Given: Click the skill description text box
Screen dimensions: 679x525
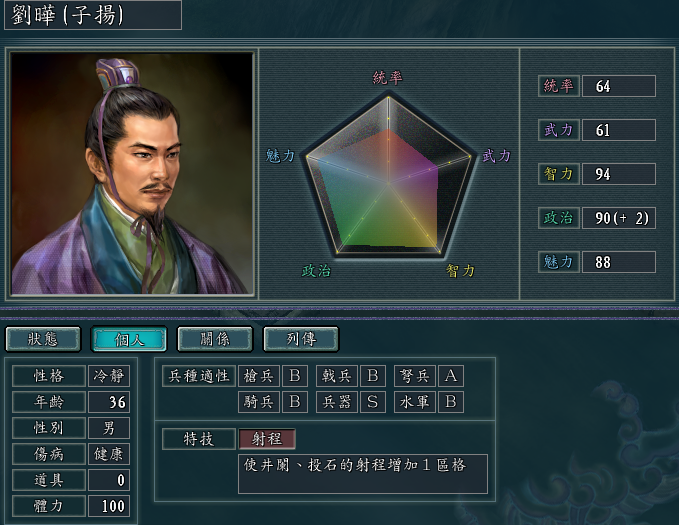Looking at the screenshot, I should point(363,474).
